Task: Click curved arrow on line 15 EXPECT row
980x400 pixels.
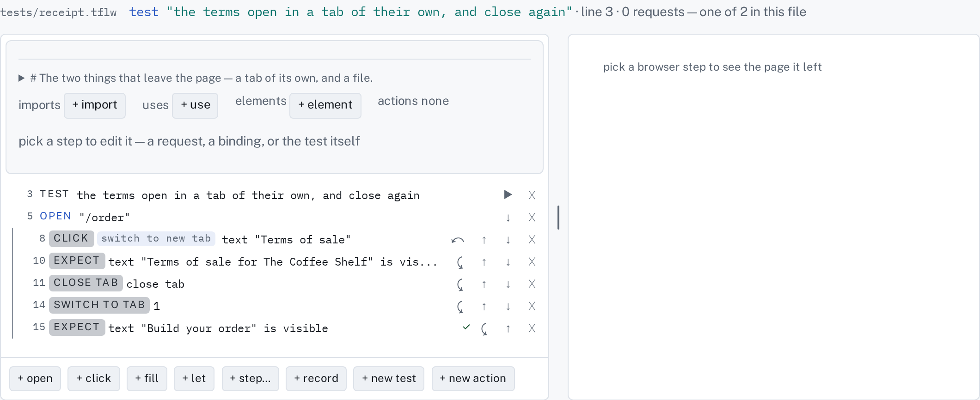Action: [x=484, y=329]
